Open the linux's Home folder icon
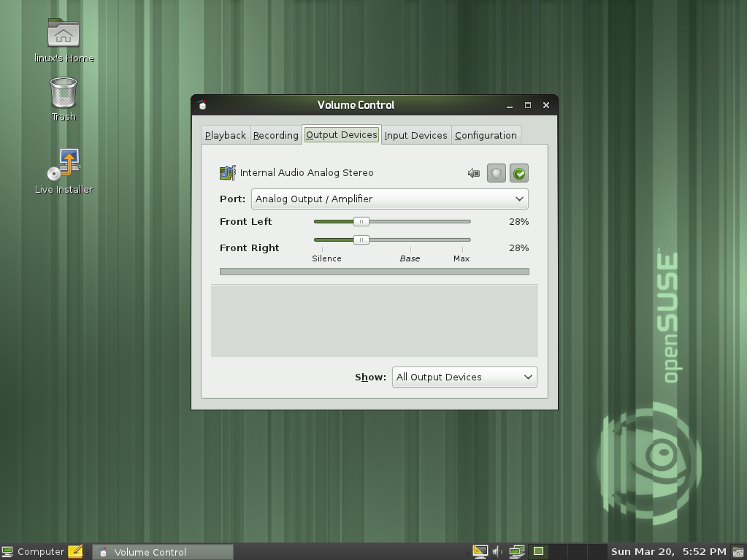The width and height of the screenshot is (747, 560). pos(64,34)
